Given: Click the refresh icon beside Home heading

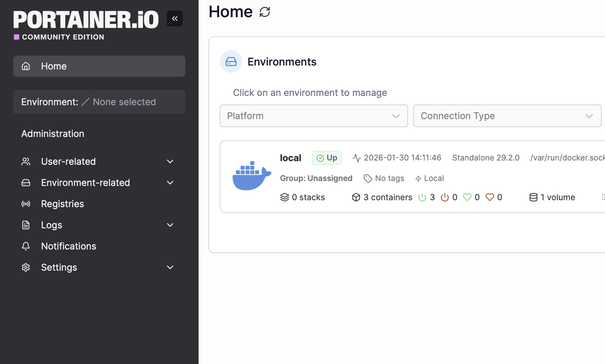Looking at the screenshot, I should click(264, 12).
